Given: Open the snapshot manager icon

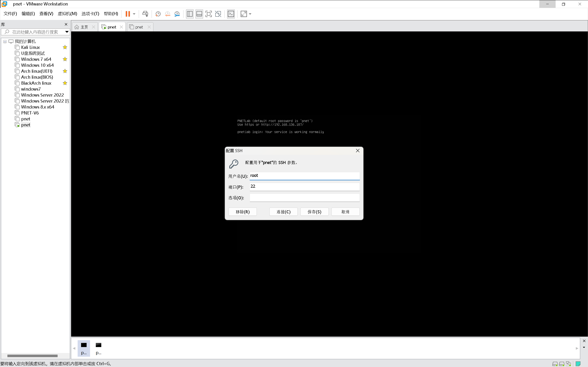Looking at the screenshot, I should pos(177,14).
